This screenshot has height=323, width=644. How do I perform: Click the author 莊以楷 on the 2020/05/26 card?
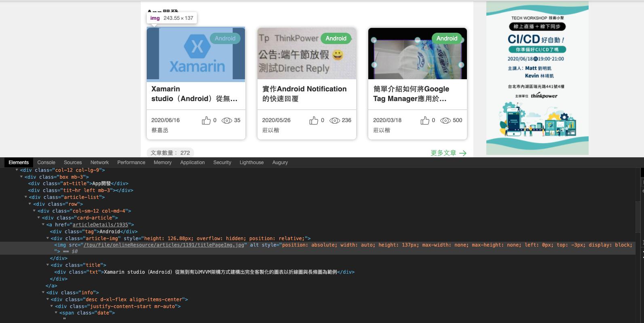click(x=270, y=130)
